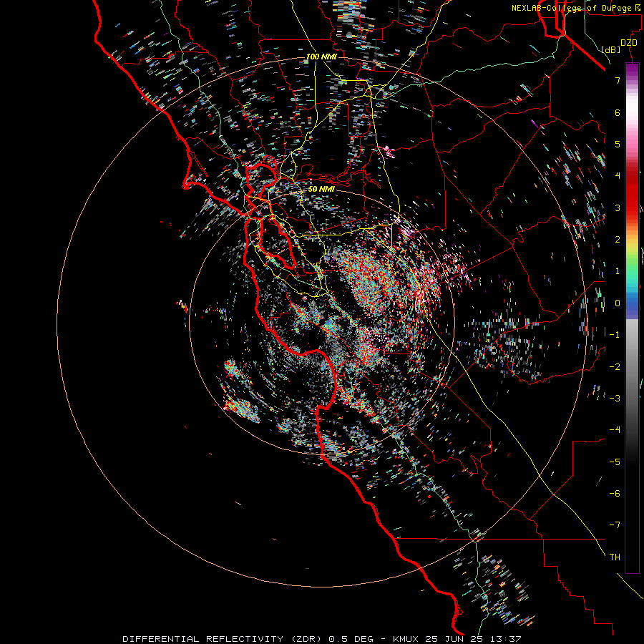Click the -3 value on color scale
Screen dimensions: 644x644
[x=615, y=399]
